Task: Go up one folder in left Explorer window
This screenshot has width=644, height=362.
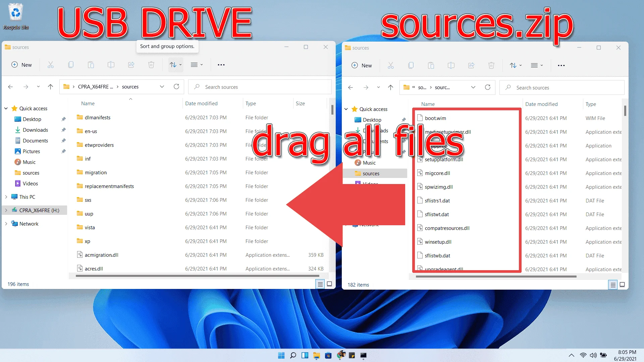Action: click(x=51, y=87)
